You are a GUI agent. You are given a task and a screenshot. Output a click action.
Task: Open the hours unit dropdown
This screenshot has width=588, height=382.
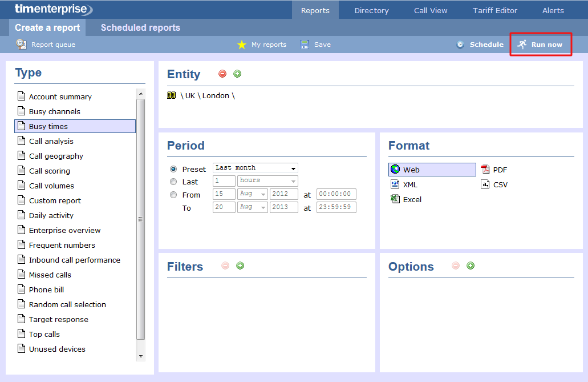pos(267,180)
